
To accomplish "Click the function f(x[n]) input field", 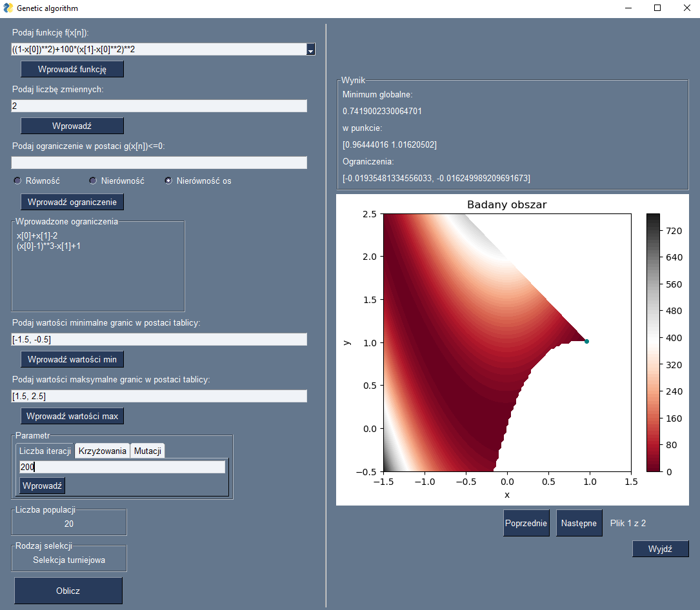I will click(x=159, y=50).
